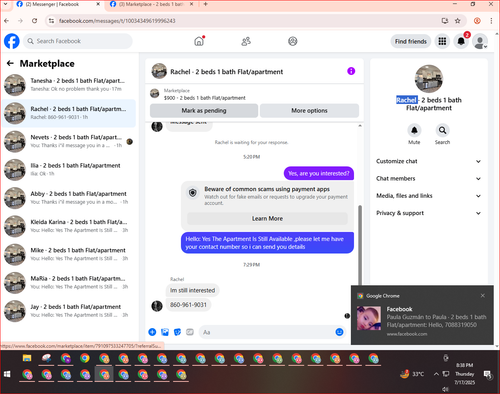Image resolution: width=500 pixels, height=394 pixels.
Task: Click the browser address bar URL
Action: pyautogui.click(x=117, y=21)
